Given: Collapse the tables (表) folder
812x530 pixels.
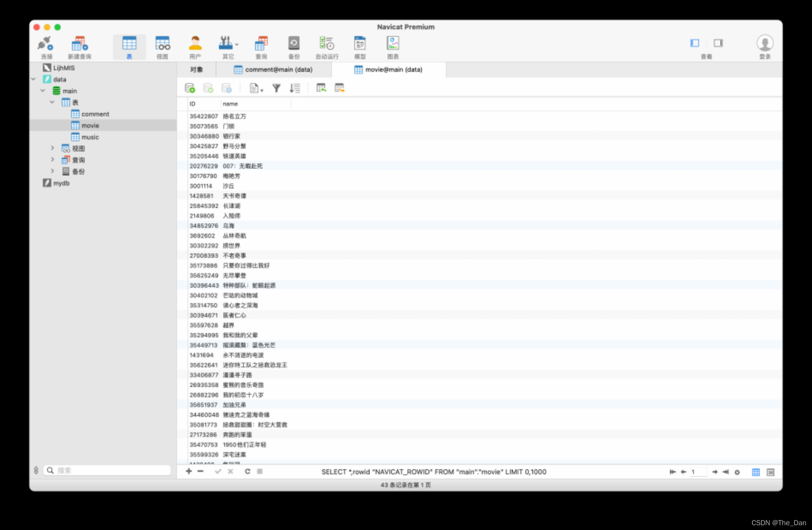Looking at the screenshot, I should [52, 102].
